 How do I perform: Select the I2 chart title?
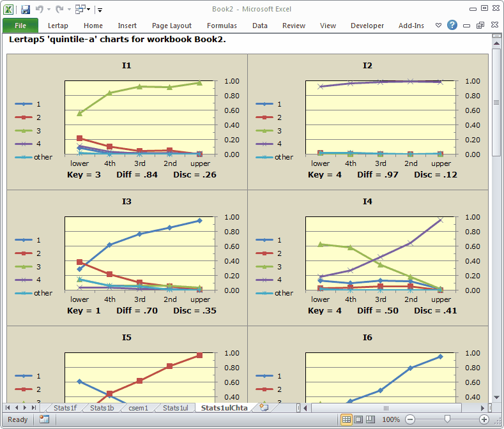[367, 66]
